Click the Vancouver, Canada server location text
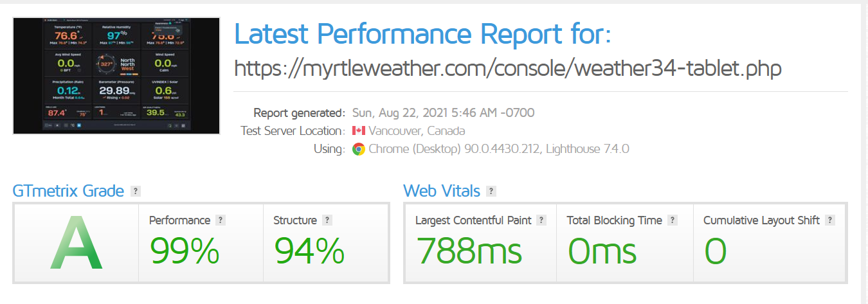The height and width of the screenshot is (304, 868). click(x=417, y=131)
